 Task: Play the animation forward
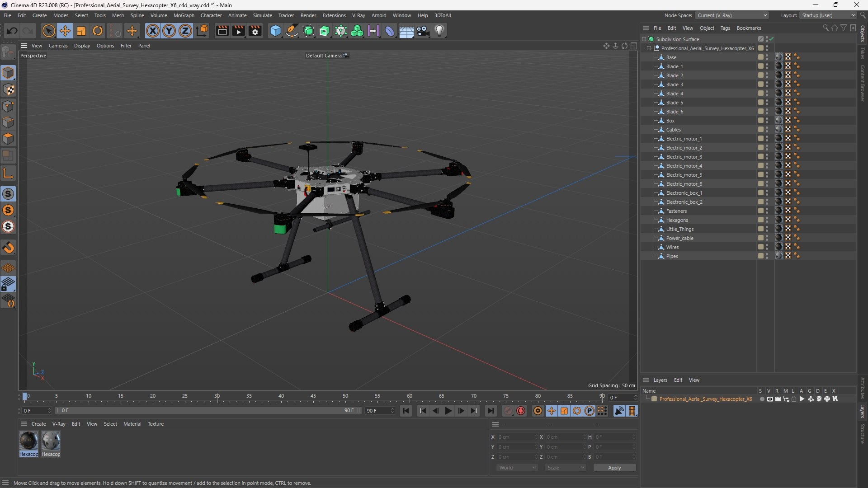tap(448, 411)
